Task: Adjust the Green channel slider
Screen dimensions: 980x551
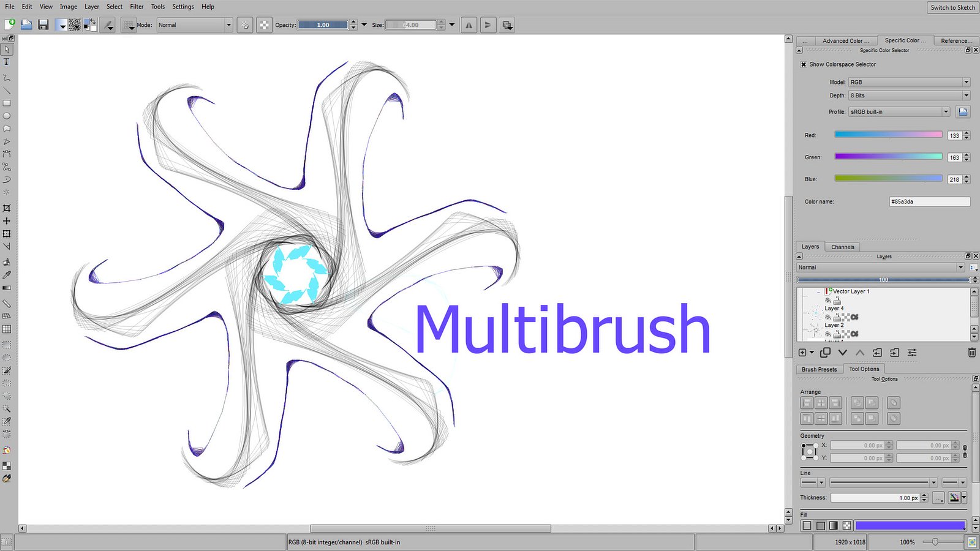Action: pyautogui.click(x=888, y=157)
